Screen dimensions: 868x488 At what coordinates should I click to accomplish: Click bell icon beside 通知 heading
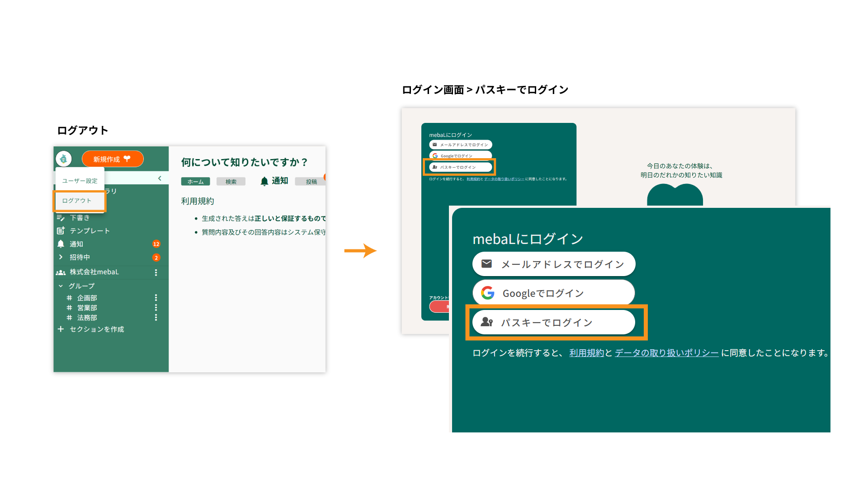[264, 181]
